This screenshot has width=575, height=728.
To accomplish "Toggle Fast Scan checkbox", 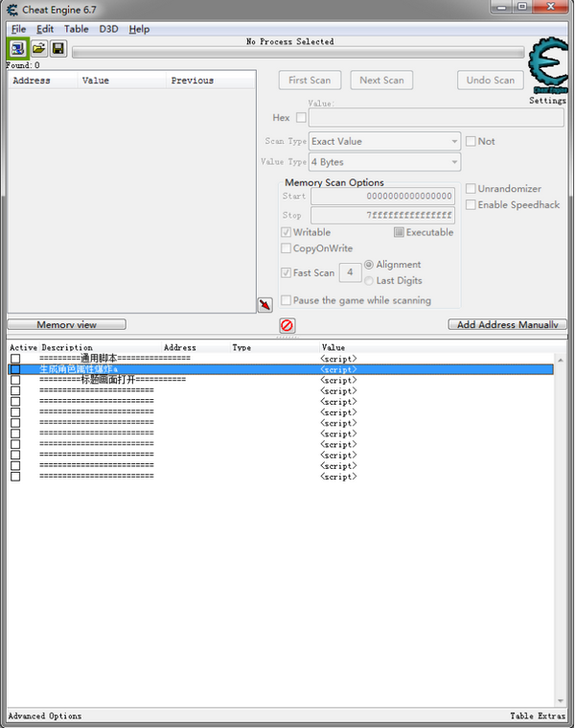I will coord(287,273).
